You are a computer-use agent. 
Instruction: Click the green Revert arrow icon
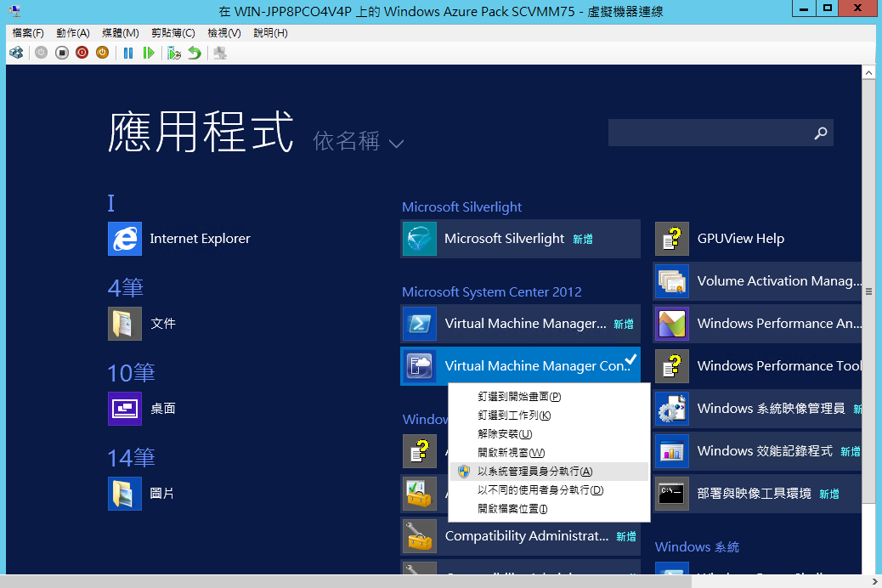pyautogui.click(x=195, y=53)
